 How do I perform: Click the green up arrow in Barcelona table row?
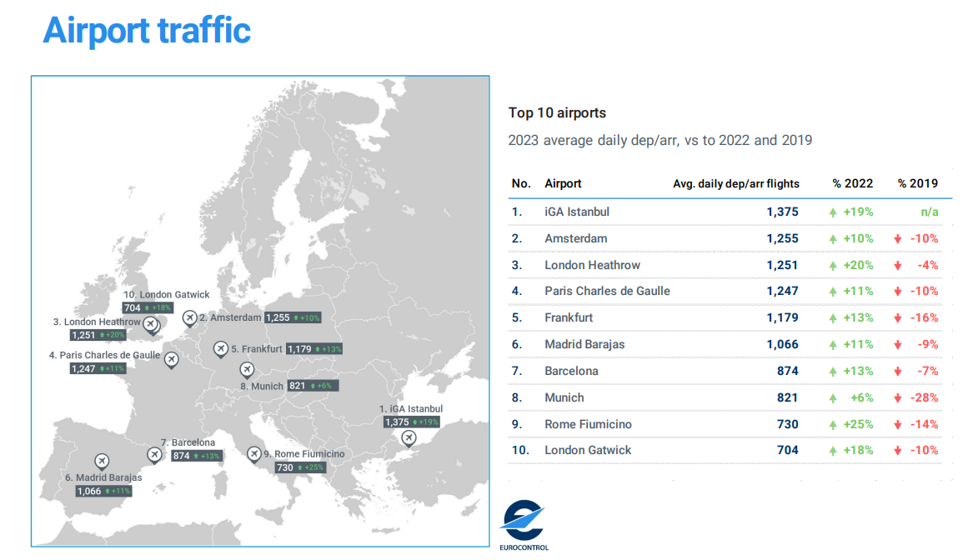click(x=833, y=372)
